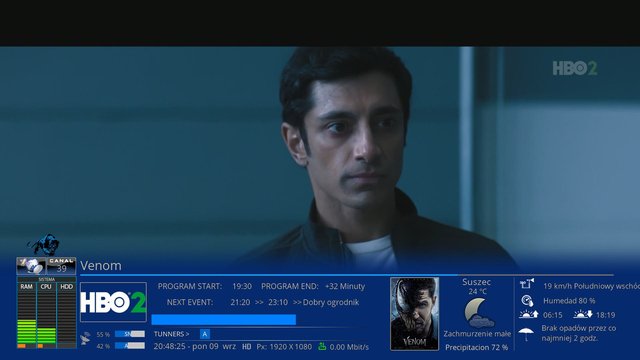This screenshot has height=360, width=640.
Task: Click the black panther skin logo
Action: [44, 244]
